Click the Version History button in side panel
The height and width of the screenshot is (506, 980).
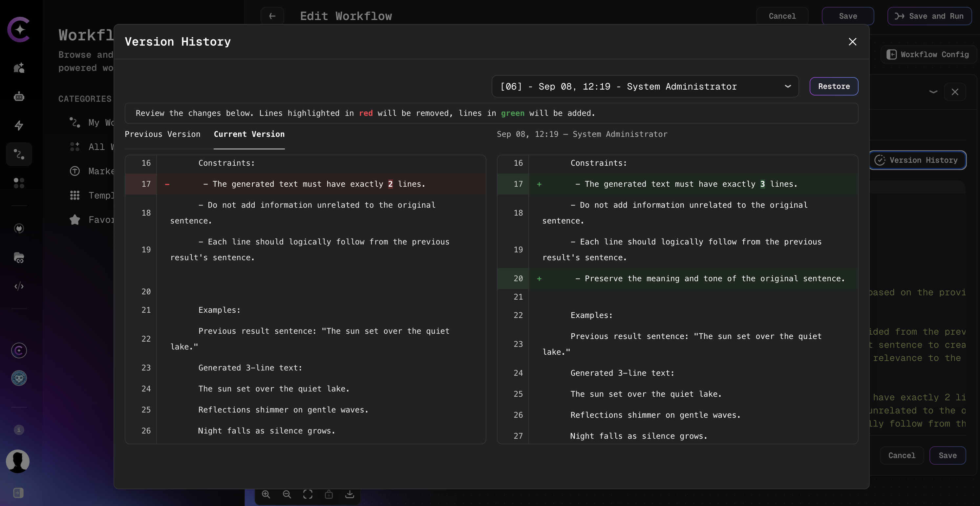(917, 160)
